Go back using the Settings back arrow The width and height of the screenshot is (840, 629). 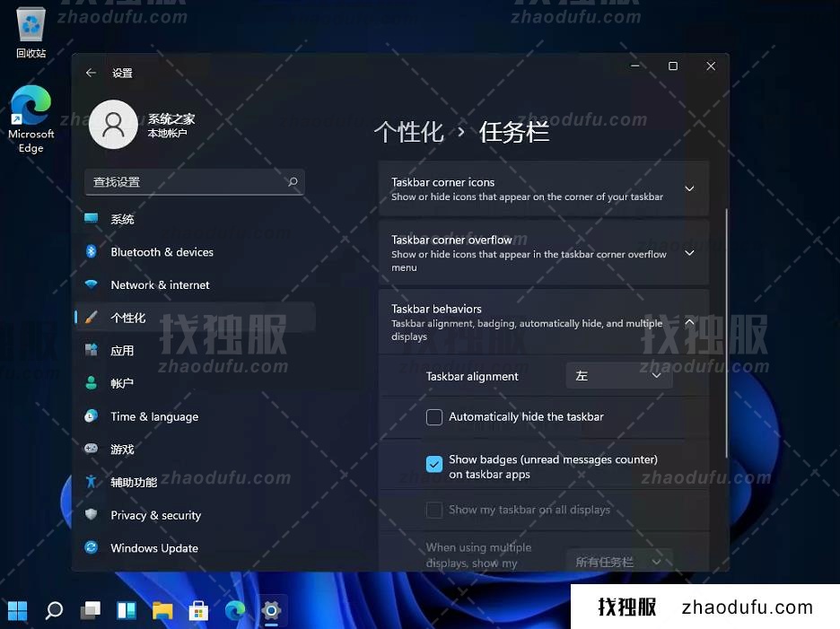91,73
